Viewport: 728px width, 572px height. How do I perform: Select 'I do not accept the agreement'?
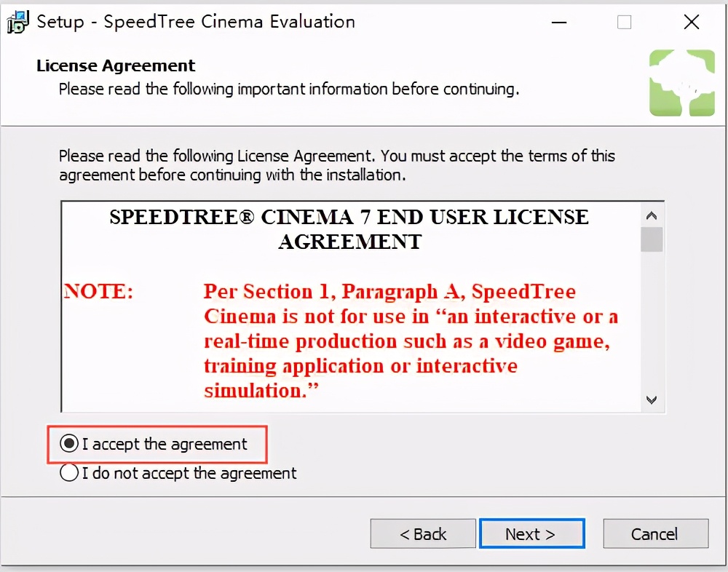click(x=68, y=472)
